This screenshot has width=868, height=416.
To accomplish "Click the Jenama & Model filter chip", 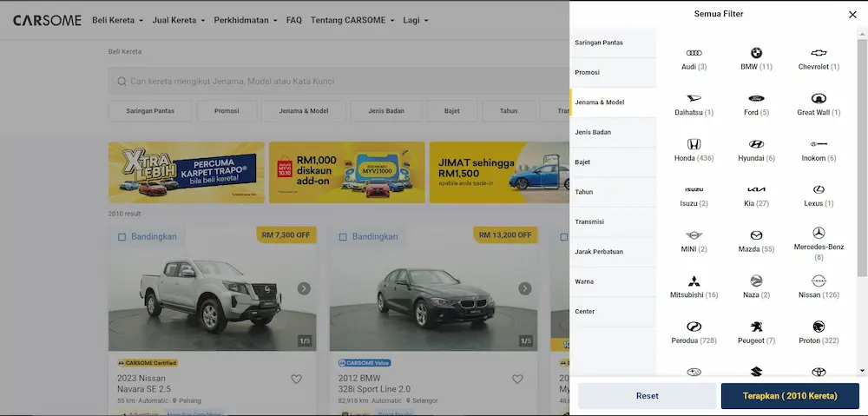I will point(303,111).
